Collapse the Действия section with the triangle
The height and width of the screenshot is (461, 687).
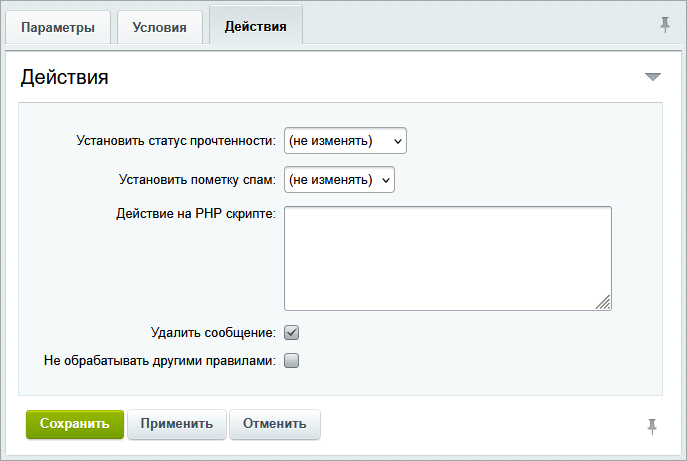point(652,77)
